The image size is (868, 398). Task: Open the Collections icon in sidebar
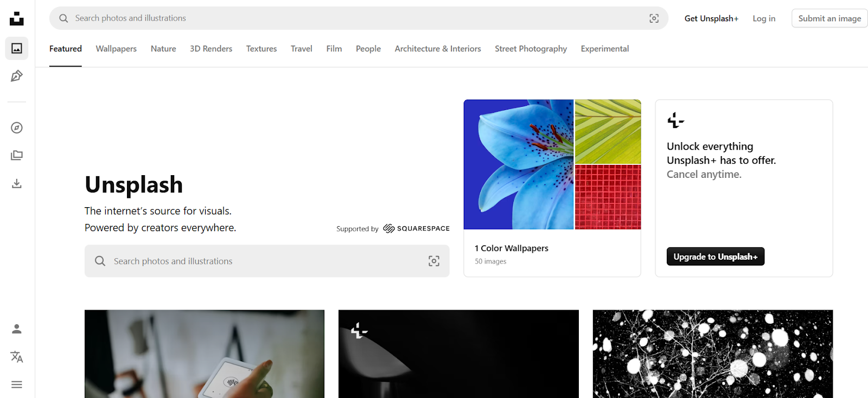(17, 156)
